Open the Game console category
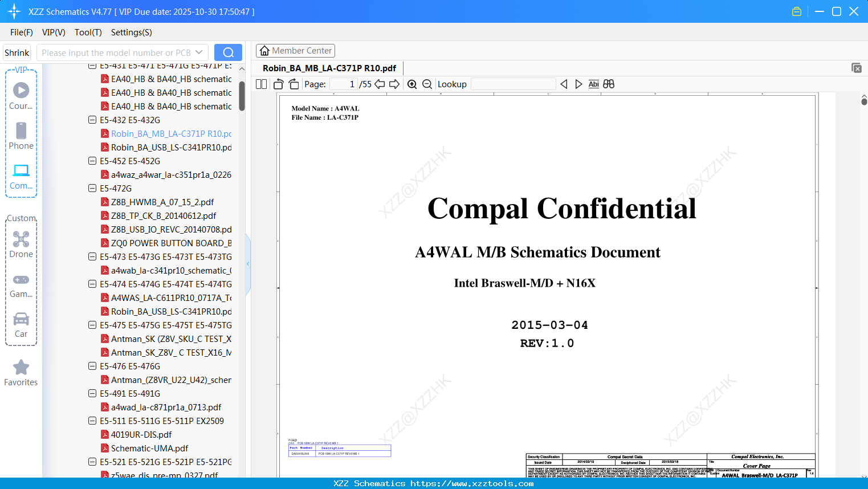868x489 pixels. coord(21,285)
